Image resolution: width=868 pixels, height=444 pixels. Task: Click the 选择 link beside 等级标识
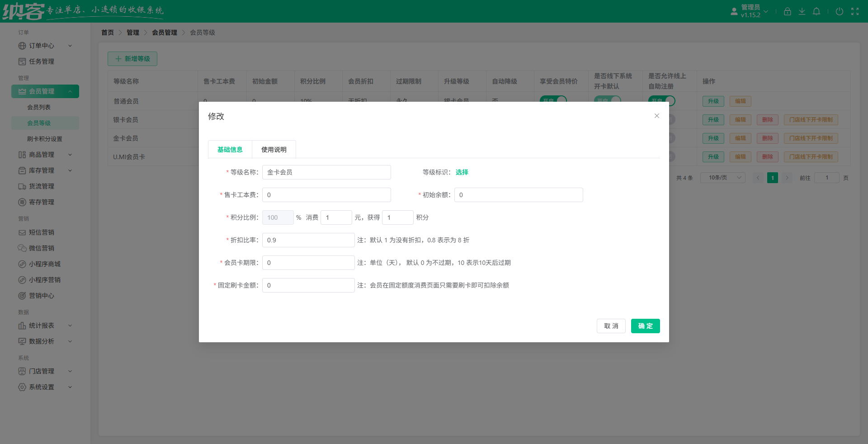click(x=462, y=172)
